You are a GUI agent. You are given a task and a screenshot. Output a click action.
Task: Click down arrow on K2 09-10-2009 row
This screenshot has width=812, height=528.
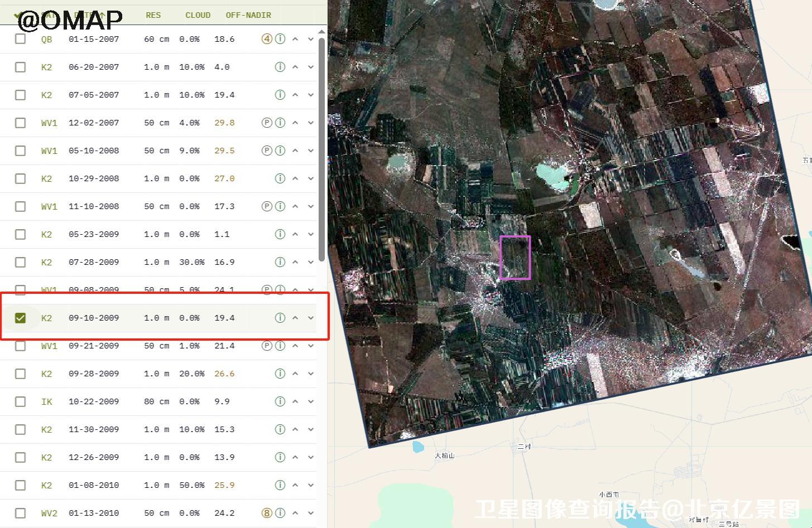tap(311, 318)
